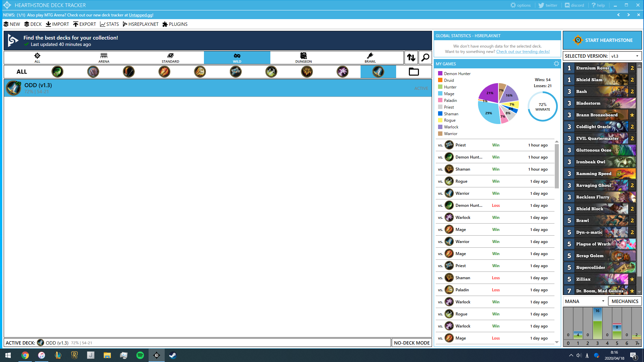Click the Brann Bronzebeard card row
The image size is (644, 362).
(x=600, y=115)
